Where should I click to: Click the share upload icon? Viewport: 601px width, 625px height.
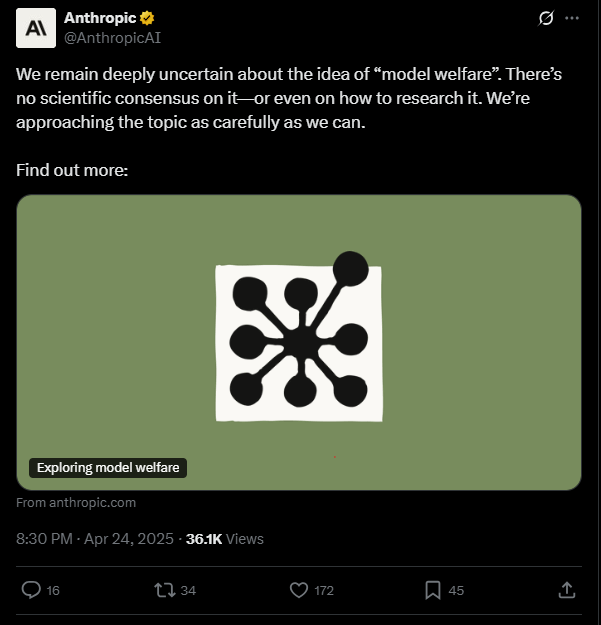pos(566,590)
